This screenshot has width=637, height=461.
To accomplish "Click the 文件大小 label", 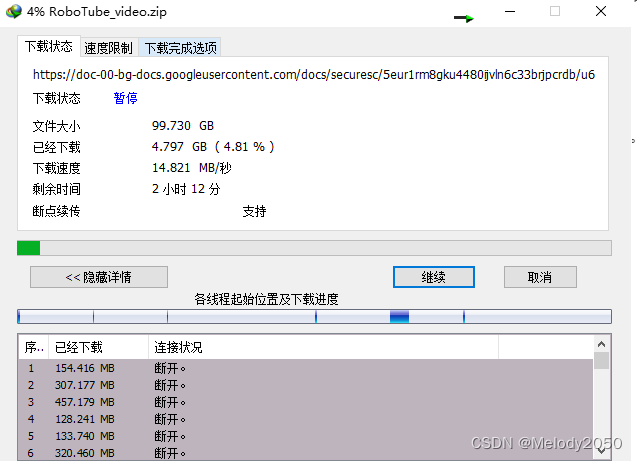I will (x=56, y=126).
